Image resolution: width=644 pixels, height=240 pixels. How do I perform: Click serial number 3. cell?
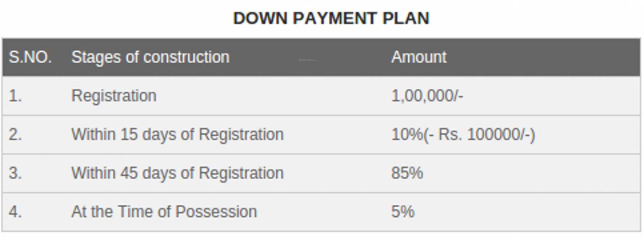(15, 173)
